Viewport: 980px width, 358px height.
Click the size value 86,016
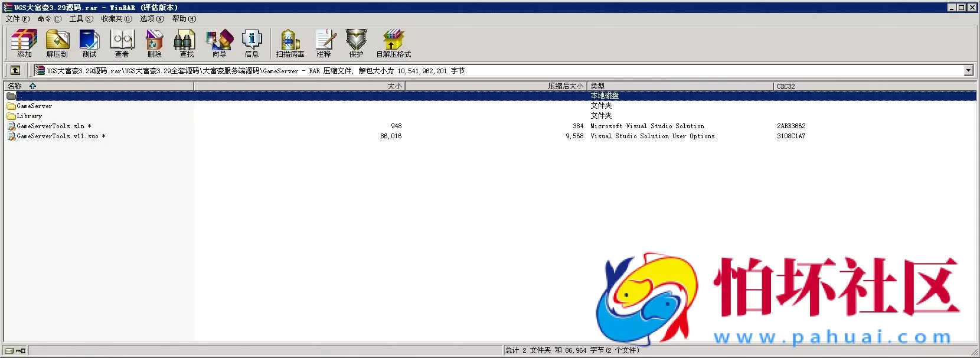click(391, 136)
